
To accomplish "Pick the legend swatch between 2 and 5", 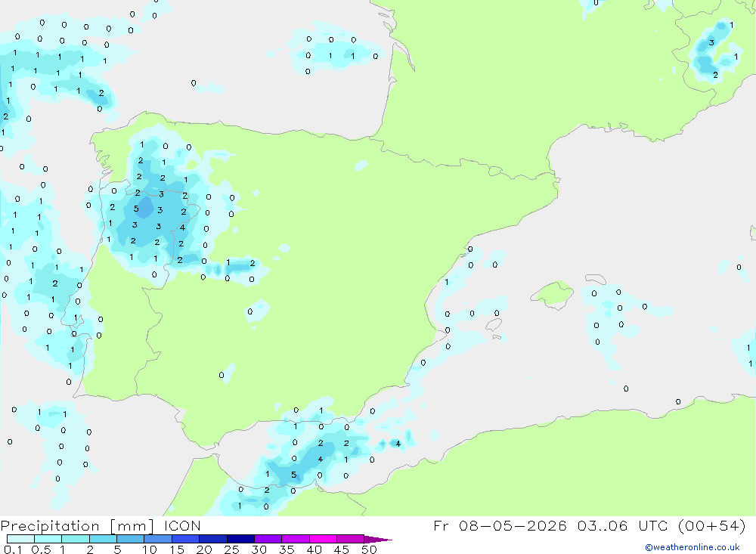I will 103,539.
